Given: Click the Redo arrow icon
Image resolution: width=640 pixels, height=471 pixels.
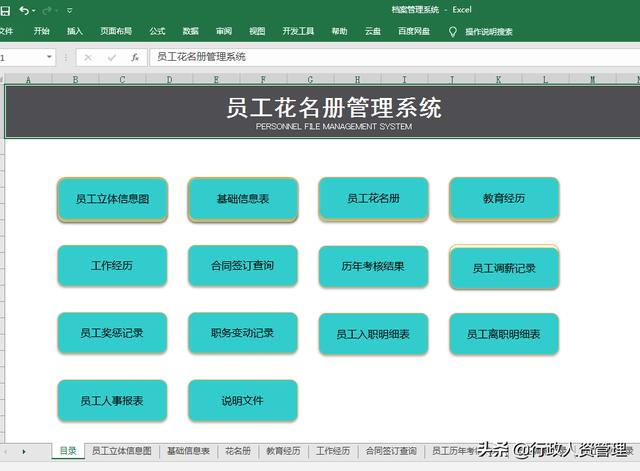Looking at the screenshot, I should [x=48, y=10].
